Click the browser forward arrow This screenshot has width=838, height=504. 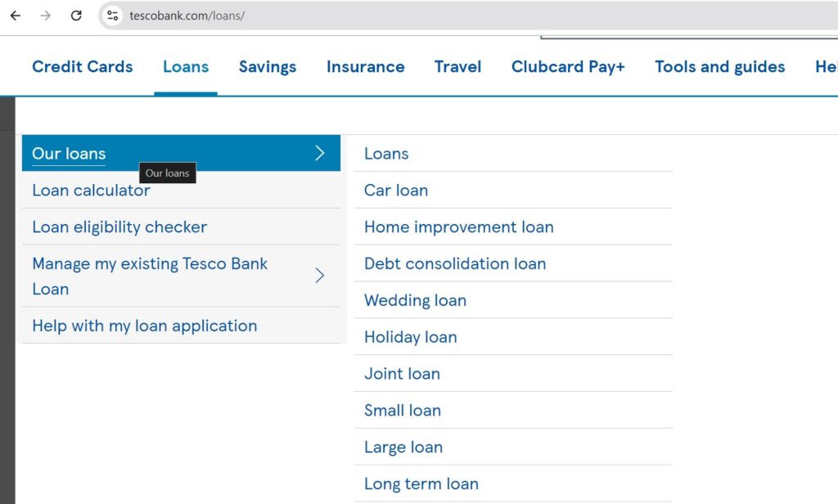(46, 16)
